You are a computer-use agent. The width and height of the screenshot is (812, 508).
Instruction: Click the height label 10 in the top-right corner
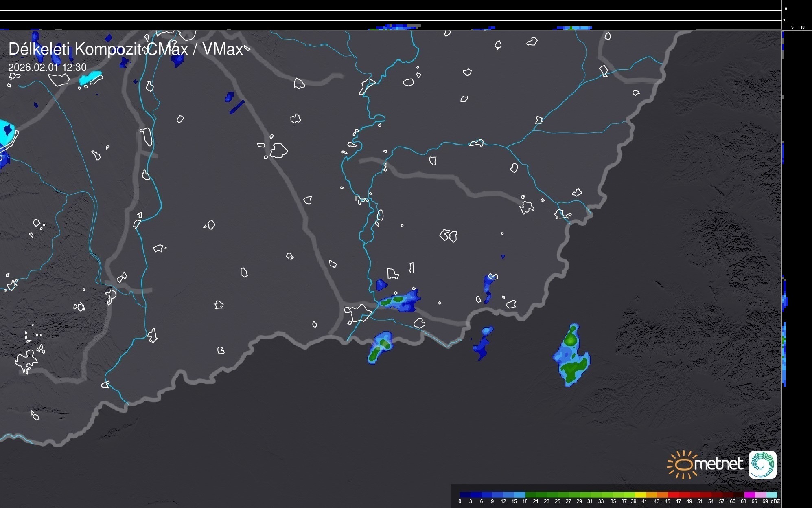[x=785, y=9]
